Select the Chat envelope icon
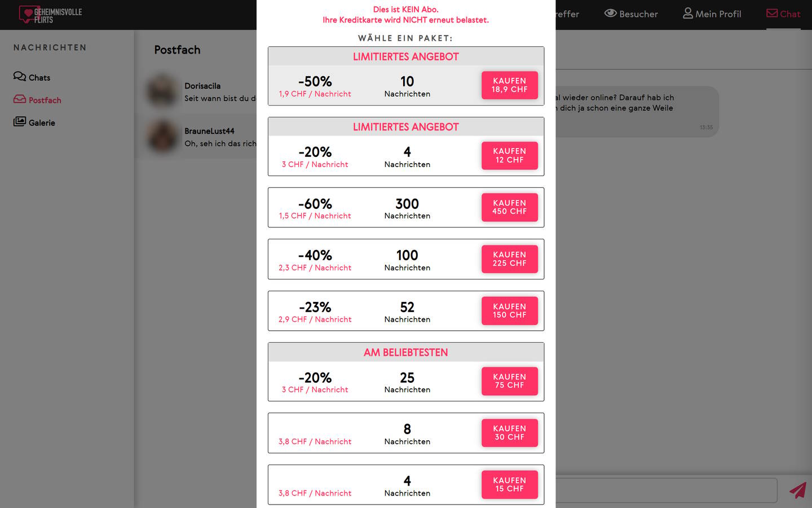The height and width of the screenshot is (508, 812). pyautogui.click(x=771, y=13)
